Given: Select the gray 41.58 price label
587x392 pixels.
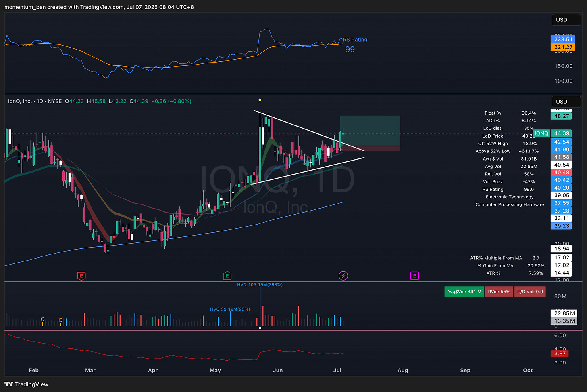Looking at the screenshot, I should click(561, 157).
